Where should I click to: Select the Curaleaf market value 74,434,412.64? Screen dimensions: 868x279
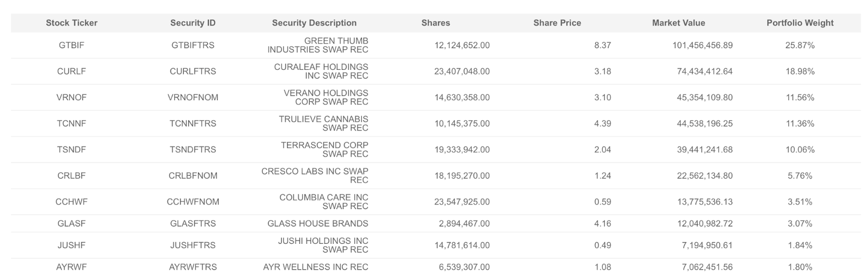coord(704,72)
